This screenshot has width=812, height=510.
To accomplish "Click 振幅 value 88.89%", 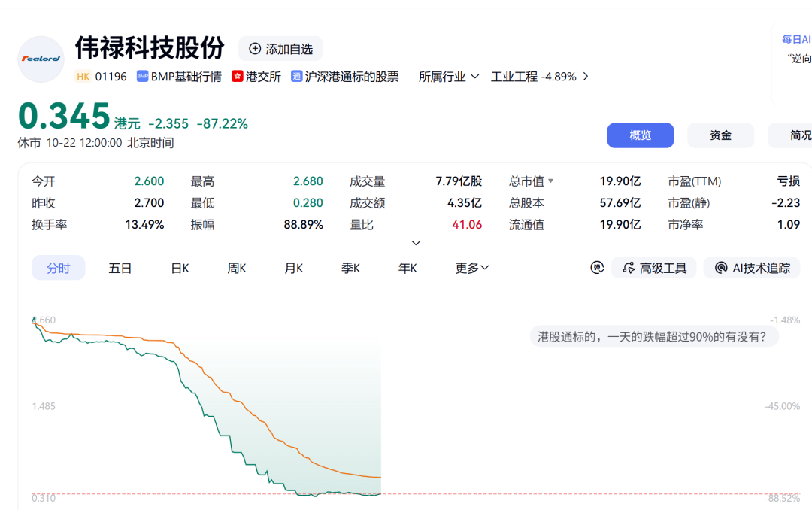I will click(x=304, y=224).
